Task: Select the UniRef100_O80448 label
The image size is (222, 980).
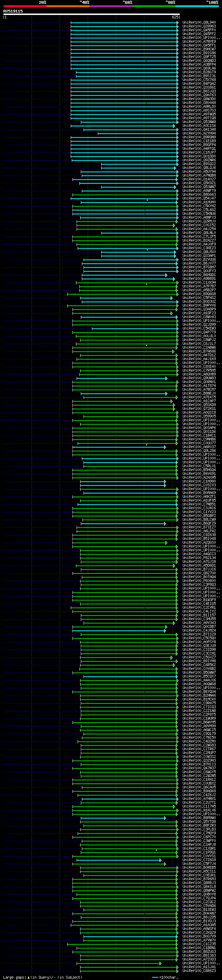Action: coord(199,103)
